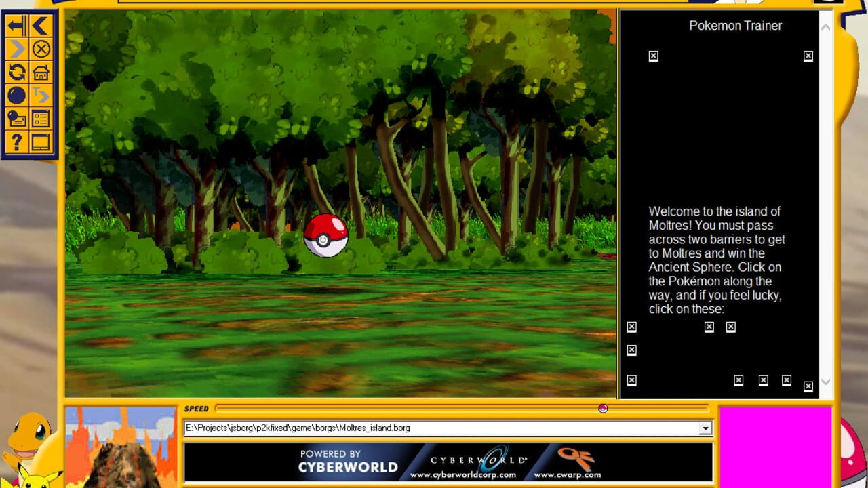The width and height of the screenshot is (868, 488).
Task: Click the "Welcome to the island of" text
Action: [x=714, y=211]
